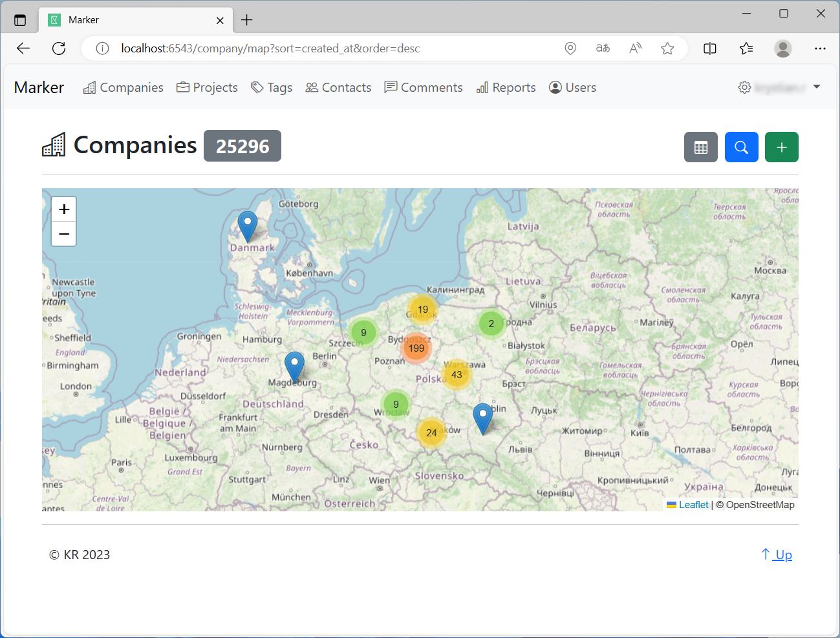Image resolution: width=840 pixels, height=638 pixels.
Task: Reload the page with refresh button
Action: point(59,48)
